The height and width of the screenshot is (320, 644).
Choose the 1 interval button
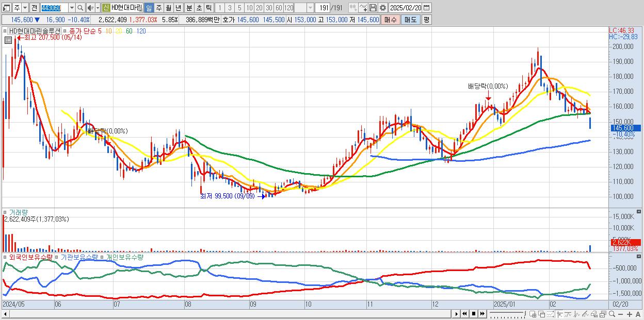pyautogui.click(x=220, y=8)
